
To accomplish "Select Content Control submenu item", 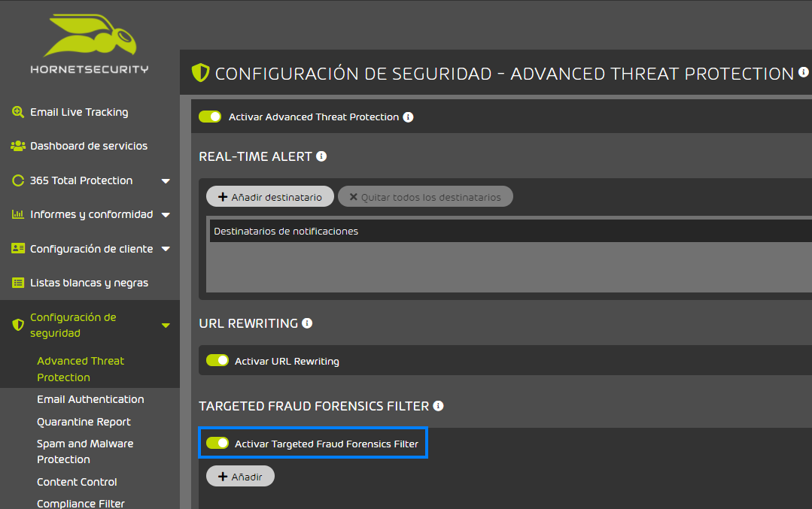I will [77, 482].
